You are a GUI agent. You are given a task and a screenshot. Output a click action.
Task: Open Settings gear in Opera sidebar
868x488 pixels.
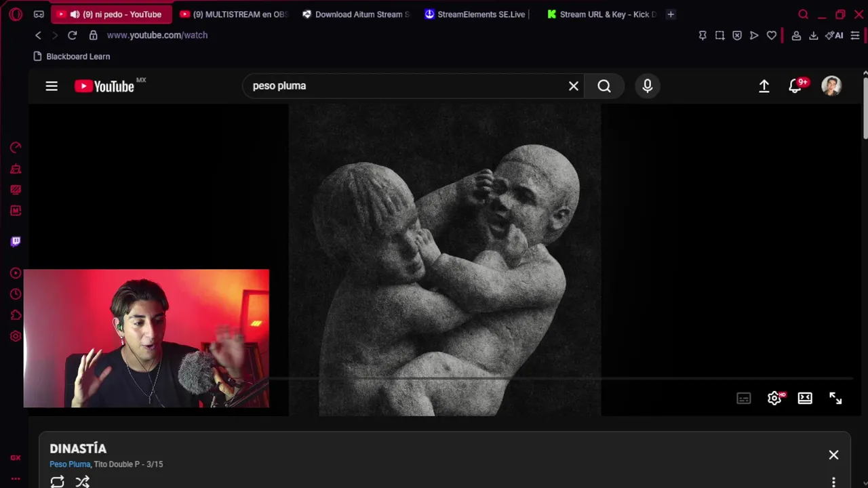pyautogui.click(x=16, y=336)
